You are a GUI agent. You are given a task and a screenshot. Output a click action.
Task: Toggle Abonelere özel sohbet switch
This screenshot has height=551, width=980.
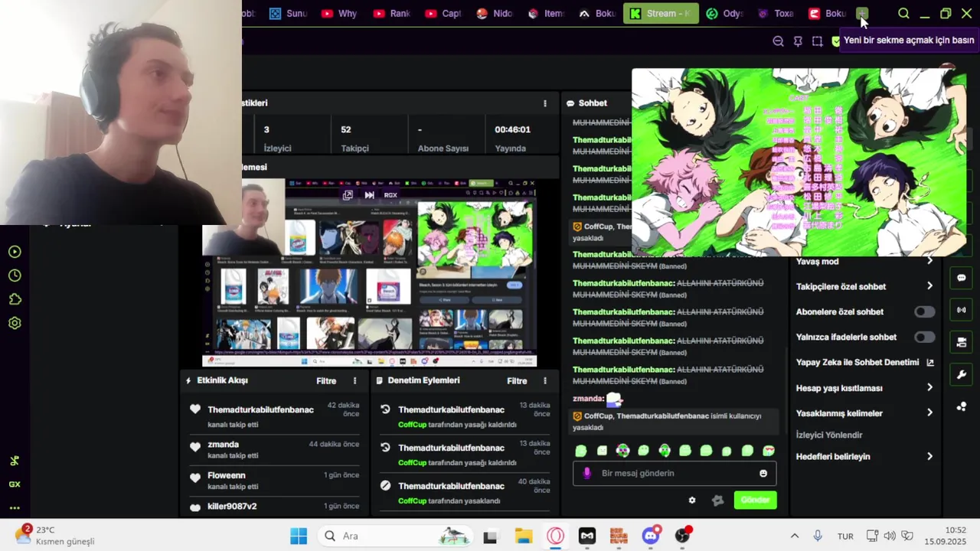924,311
